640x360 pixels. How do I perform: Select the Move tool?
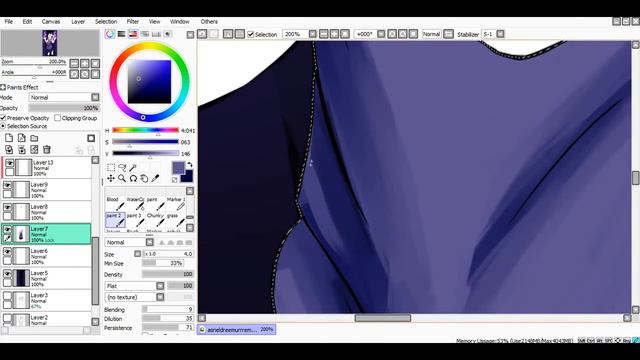pos(111,178)
